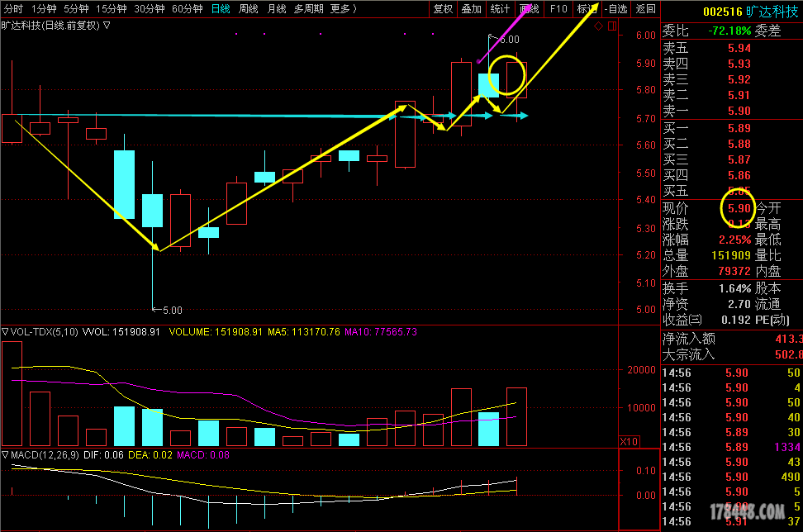This screenshot has width=803, height=532.
Task: Click the X10 volume scale label
Action: (629, 441)
